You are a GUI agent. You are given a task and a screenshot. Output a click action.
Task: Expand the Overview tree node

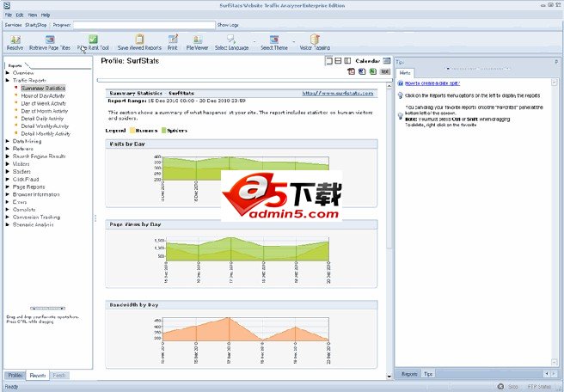click(x=8, y=73)
